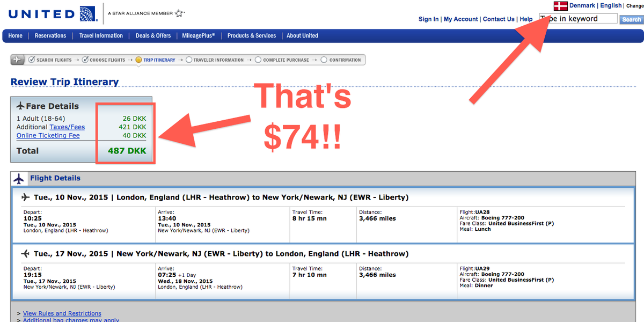Image resolution: width=644 pixels, height=322 pixels.
Task: Click the 40 DKK ticketing fee amount
Action: pos(134,136)
